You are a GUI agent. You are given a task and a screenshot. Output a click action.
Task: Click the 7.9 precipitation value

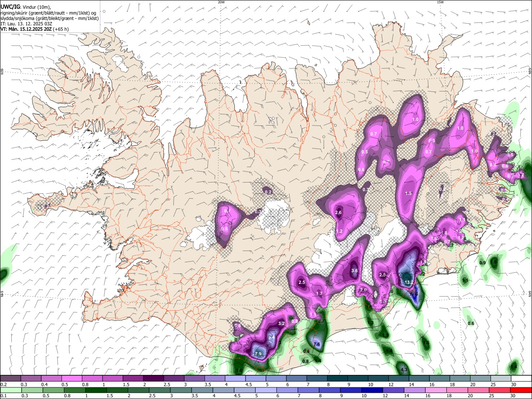coord(258,354)
